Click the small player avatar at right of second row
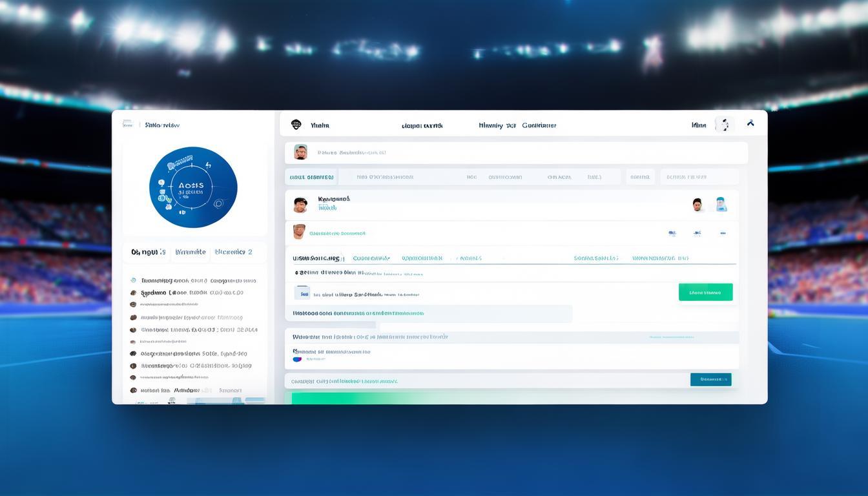The width and height of the screenshot is (868, 496). coord(697,205)
